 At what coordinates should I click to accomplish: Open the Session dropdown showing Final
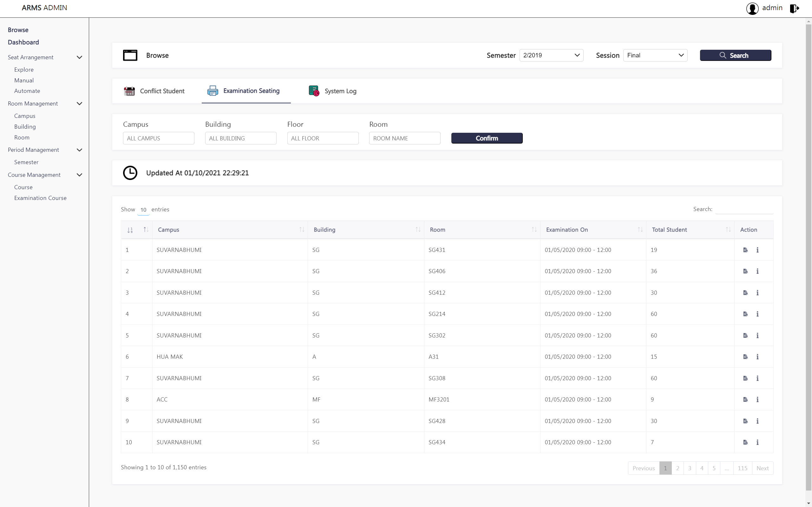[x=655, y=55]
